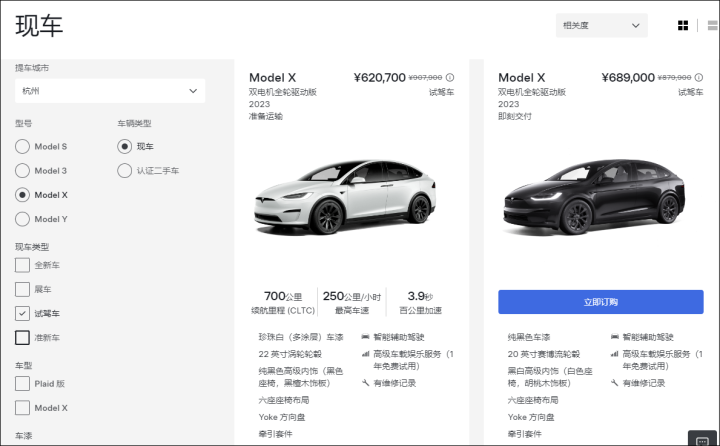This screenshot has height=446, width=720.
Task: Switch to grid view layout
Action: coord(683,25)
